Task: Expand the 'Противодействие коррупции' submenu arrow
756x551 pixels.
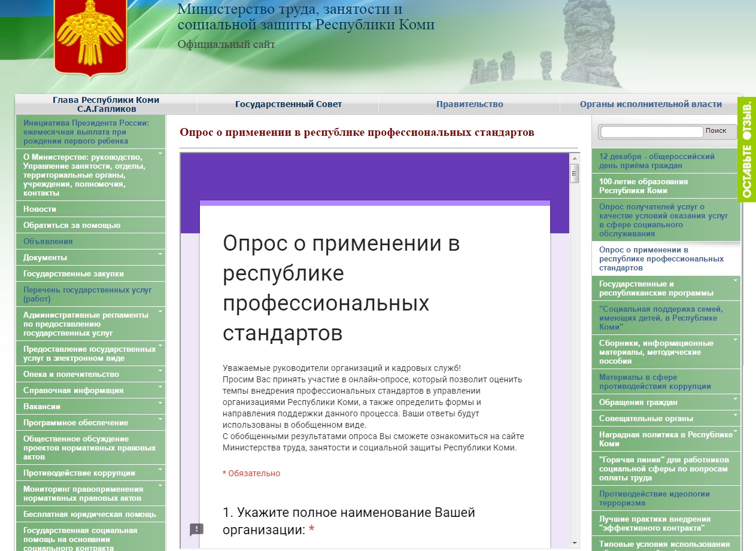Action: pos(160,470)
